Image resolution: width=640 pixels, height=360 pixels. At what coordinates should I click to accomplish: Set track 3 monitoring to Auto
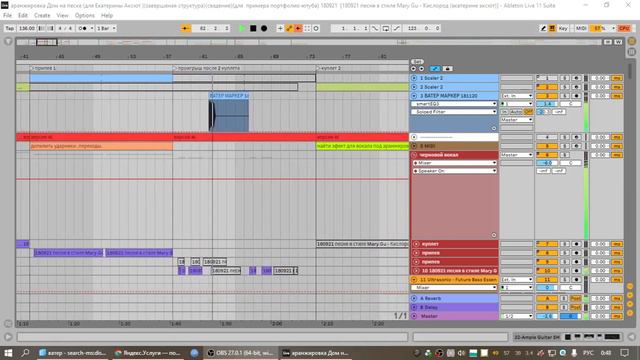click(516, 111)
